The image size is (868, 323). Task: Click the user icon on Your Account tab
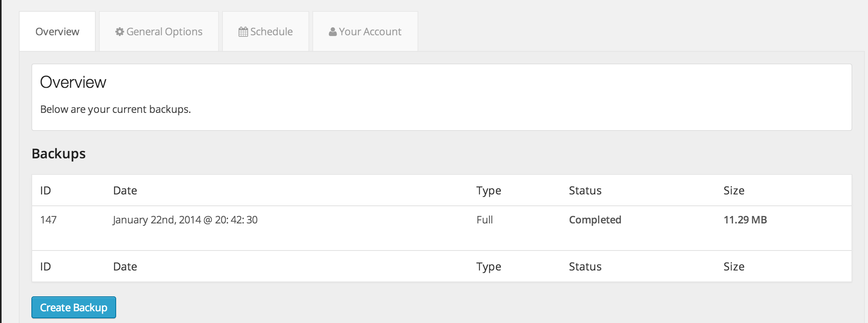click(333, 32)
